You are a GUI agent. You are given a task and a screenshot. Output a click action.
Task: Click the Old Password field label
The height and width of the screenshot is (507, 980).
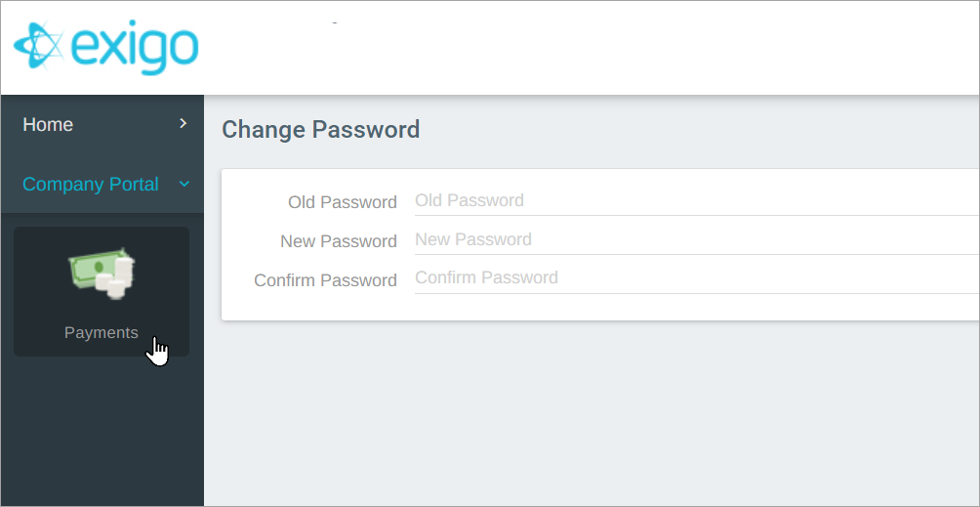[x=343, y=202]
